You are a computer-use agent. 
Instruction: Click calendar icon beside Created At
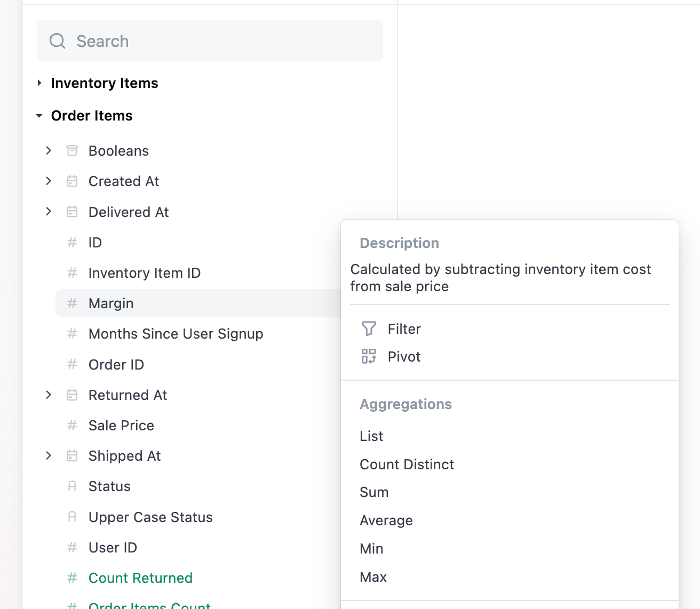pos(72,181)
